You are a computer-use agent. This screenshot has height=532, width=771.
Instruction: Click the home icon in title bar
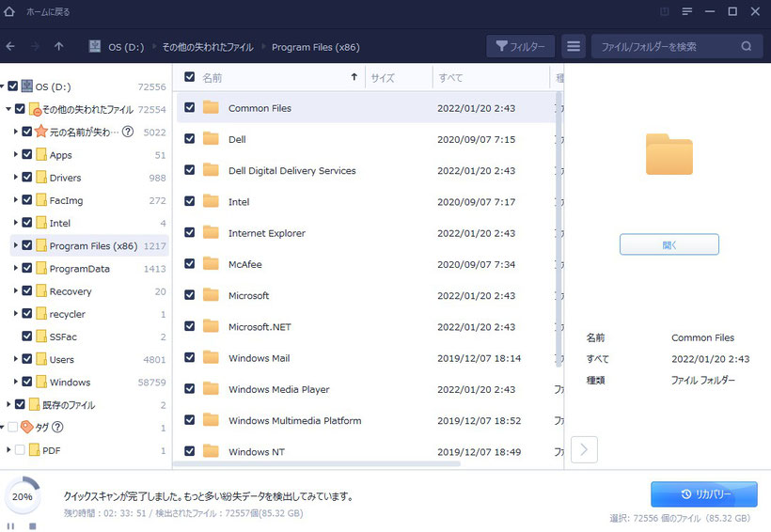[x=8, y=11]
